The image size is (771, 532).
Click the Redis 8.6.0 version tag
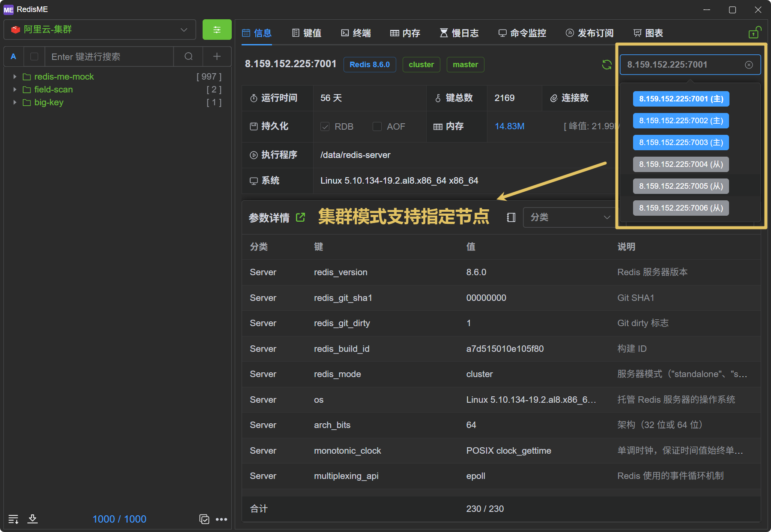[x=370, y=65]
